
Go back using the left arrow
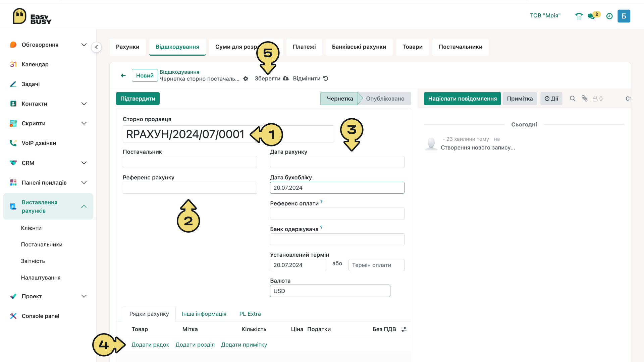(x=123, y=75)
